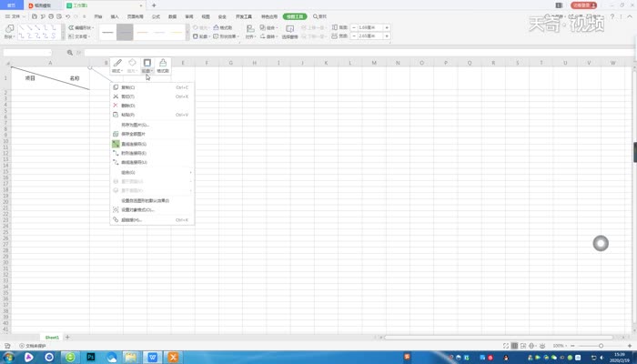Click the Undo arrow icon
This screenshot has height=364, width=637.
(68, 16)
